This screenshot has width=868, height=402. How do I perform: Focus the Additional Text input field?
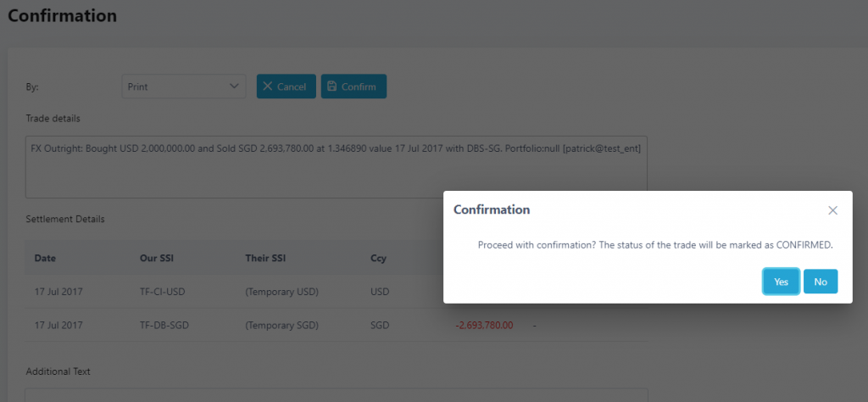point(336,394)
